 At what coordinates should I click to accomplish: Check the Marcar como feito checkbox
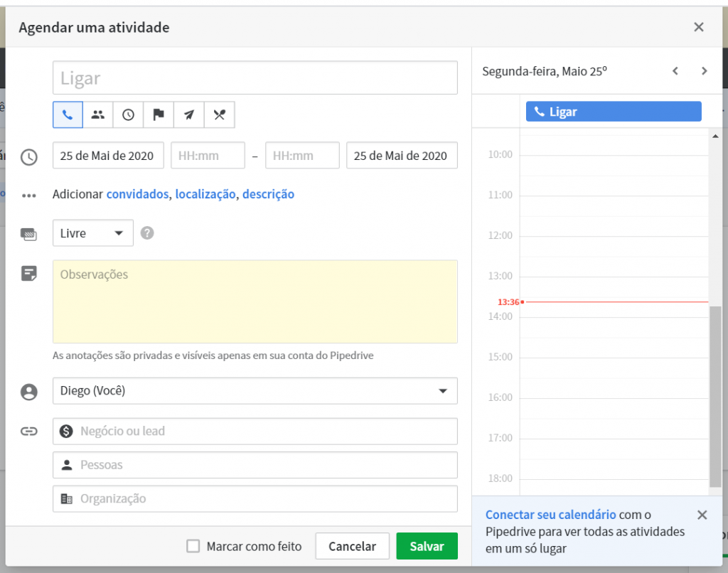193,546
